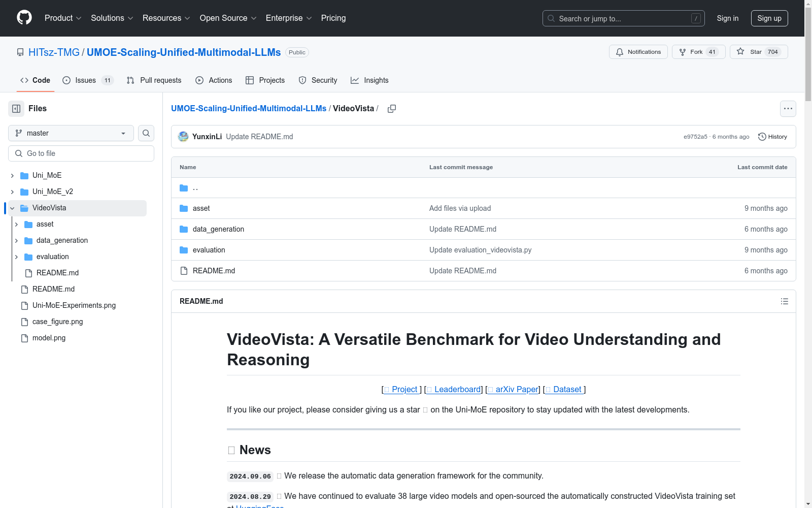This screenshot has width=812, height=508.
Task: Focus the Go to file input
Action: (x=81, y=153)
